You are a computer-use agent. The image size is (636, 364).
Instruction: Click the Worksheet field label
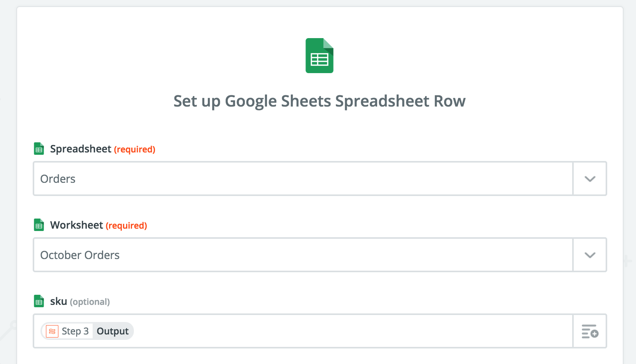pos(77,225)
